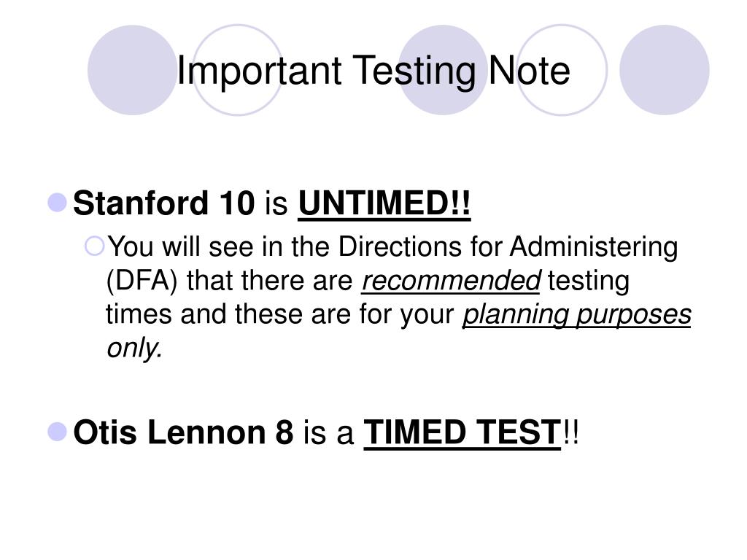This screenshot has width=747, height=560.
Task: Click the hollow bullet before "You will see"
Action: (x=94, y=246)
